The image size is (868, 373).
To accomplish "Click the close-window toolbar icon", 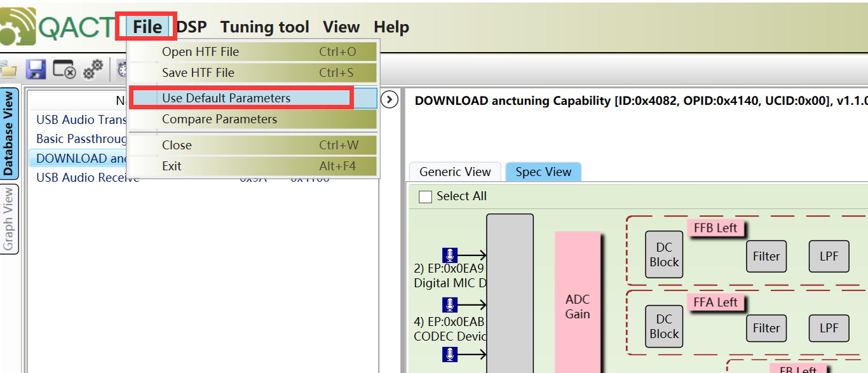I will tap(64, 69).
